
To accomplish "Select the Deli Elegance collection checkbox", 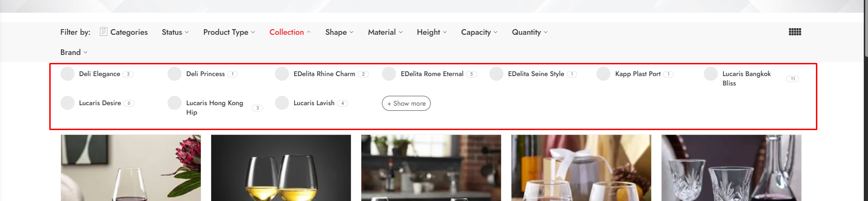I will pyautogui.click(x=68, y=74).
